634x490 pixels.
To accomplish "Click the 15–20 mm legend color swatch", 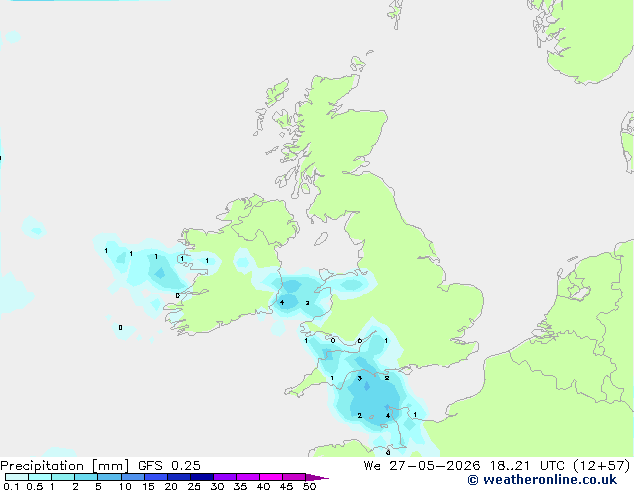I will coord(156,477).
